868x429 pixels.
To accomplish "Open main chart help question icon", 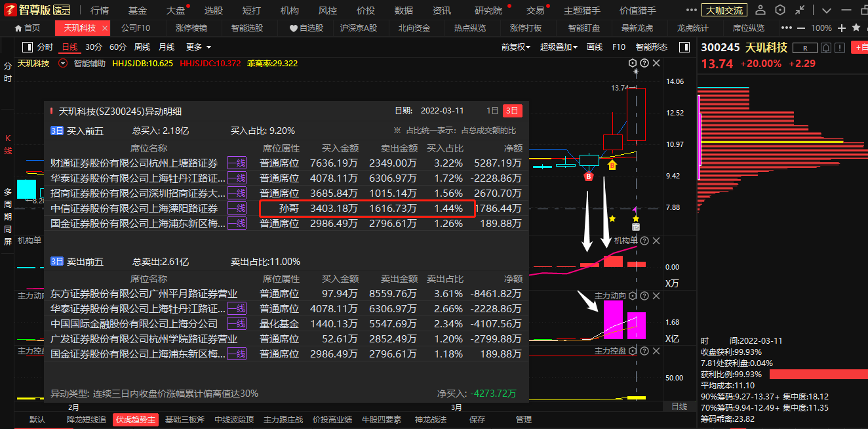I will 644,63.
